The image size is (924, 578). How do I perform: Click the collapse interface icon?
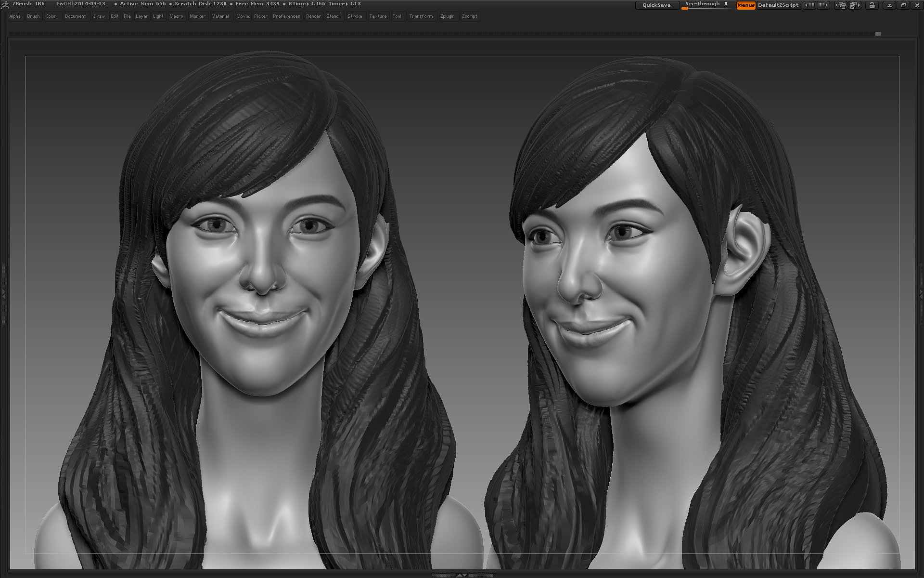(x=890, y=5)
